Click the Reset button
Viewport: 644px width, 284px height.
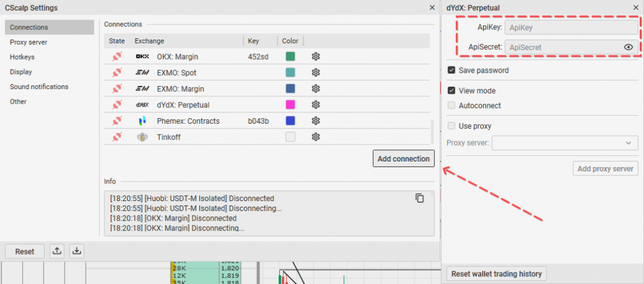click(x=25, y=251)
